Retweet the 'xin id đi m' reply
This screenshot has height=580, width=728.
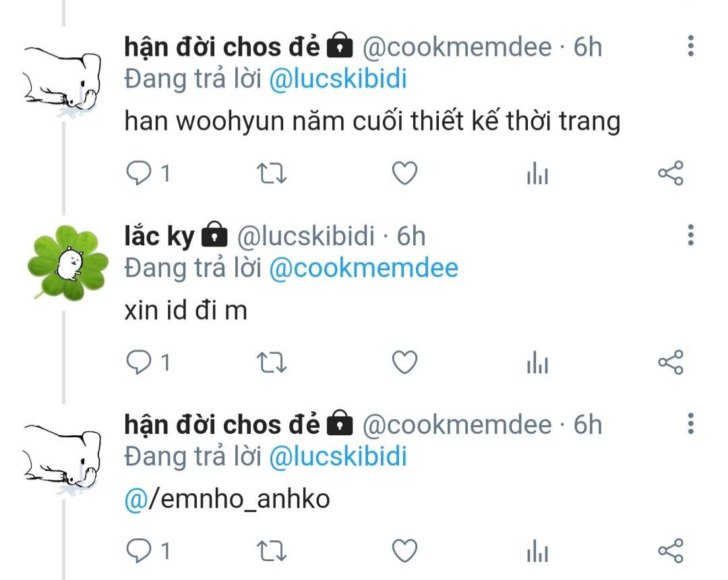(x=272, y=362)
